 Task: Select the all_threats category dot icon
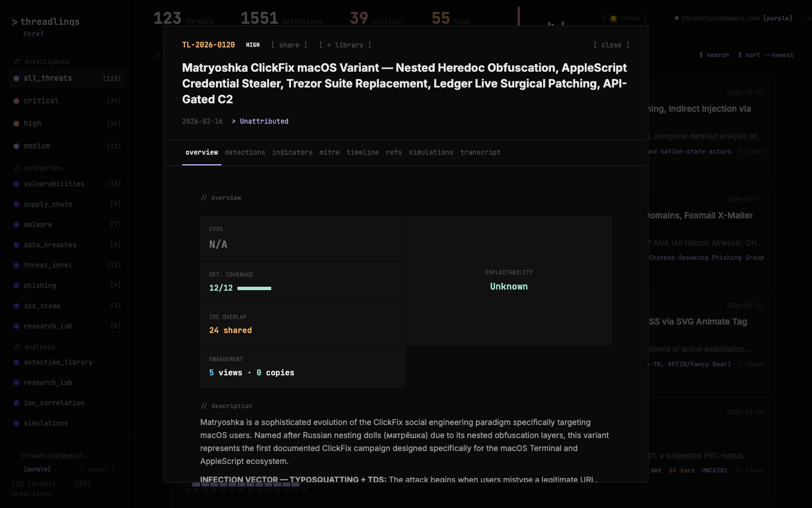click(16, 78)
